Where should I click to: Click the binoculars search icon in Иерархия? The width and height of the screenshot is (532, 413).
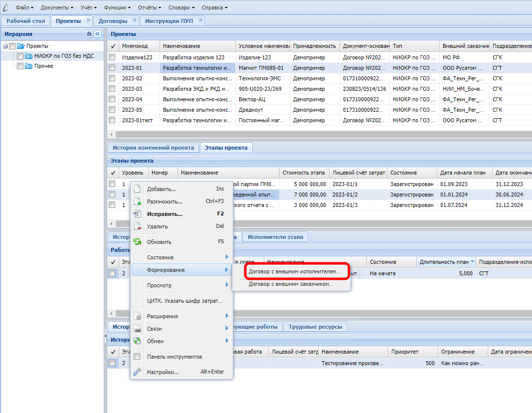pos(89,34)
